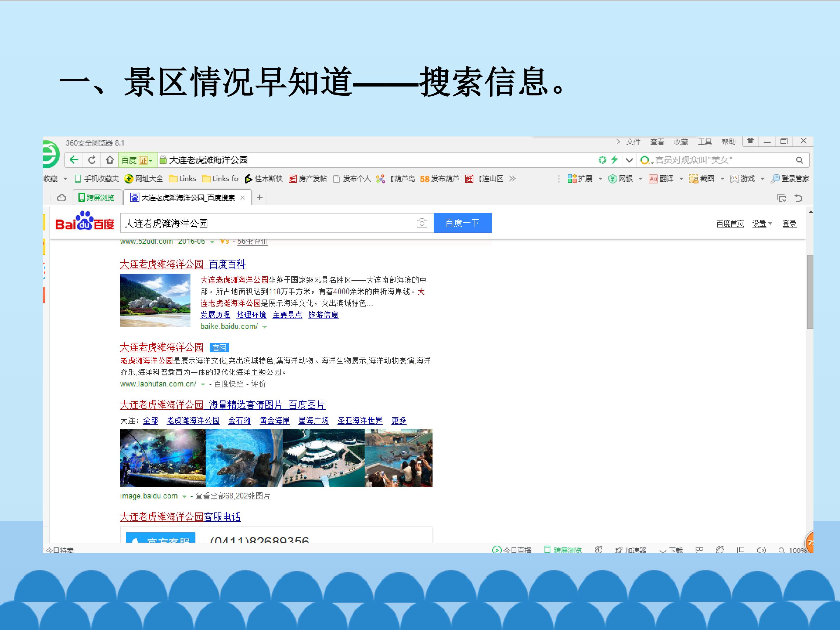840x630 pixels.
Task: Click the 百度 证 site certificate badge
Action: 138,160
